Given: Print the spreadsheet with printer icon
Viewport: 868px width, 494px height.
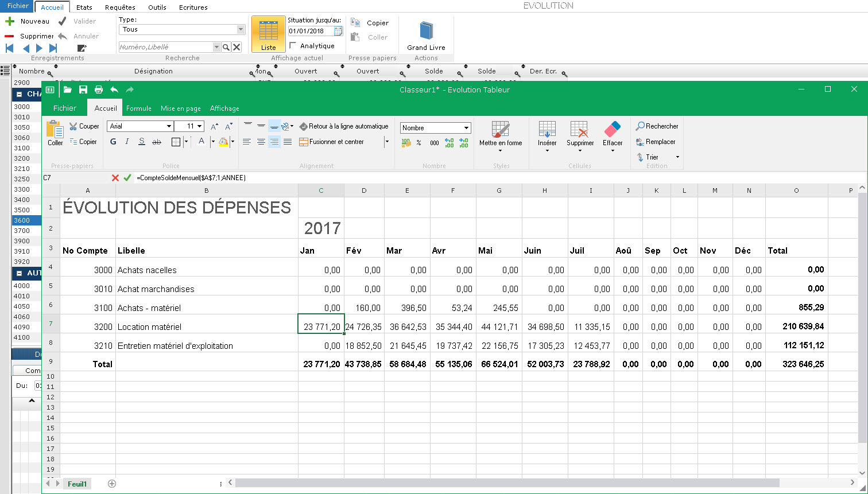Looking at the screenshot, I should click(99, 90).
